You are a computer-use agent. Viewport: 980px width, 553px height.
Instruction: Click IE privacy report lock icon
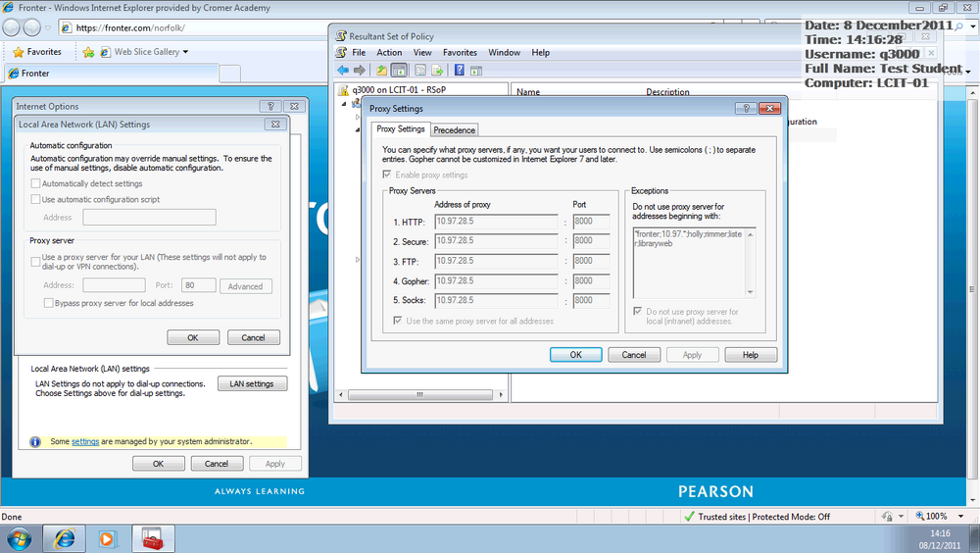click(x=887, y=517)
